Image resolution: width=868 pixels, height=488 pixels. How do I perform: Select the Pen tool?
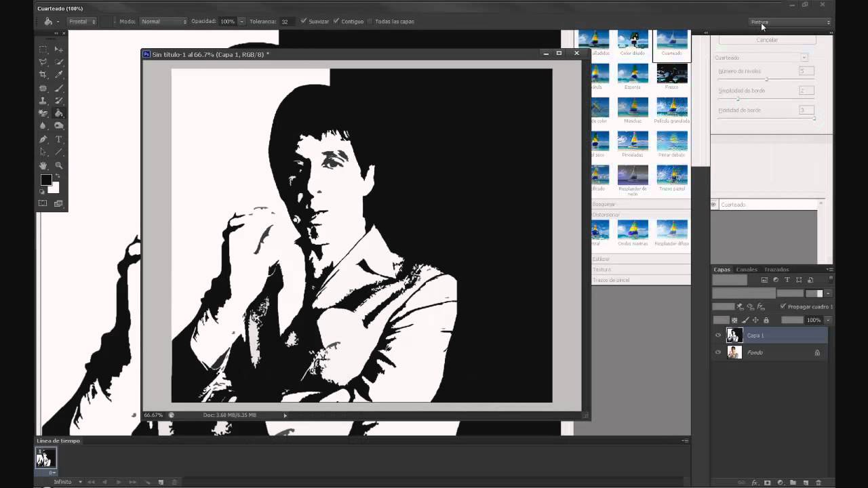[43, 140]
